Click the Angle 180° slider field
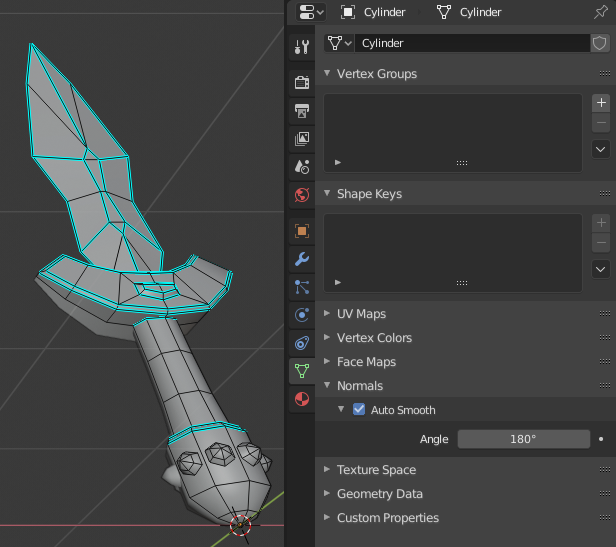The height and width of the screenshot is (547, 616). (x=524, y=439)
